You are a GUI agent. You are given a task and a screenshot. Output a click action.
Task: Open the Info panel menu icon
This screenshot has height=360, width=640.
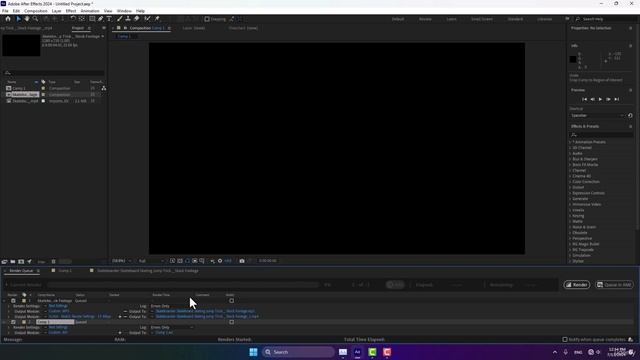631,46
